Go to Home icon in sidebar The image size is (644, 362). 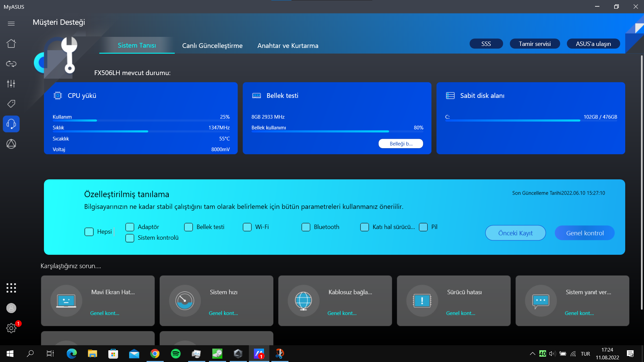click(x=11, y=44)
